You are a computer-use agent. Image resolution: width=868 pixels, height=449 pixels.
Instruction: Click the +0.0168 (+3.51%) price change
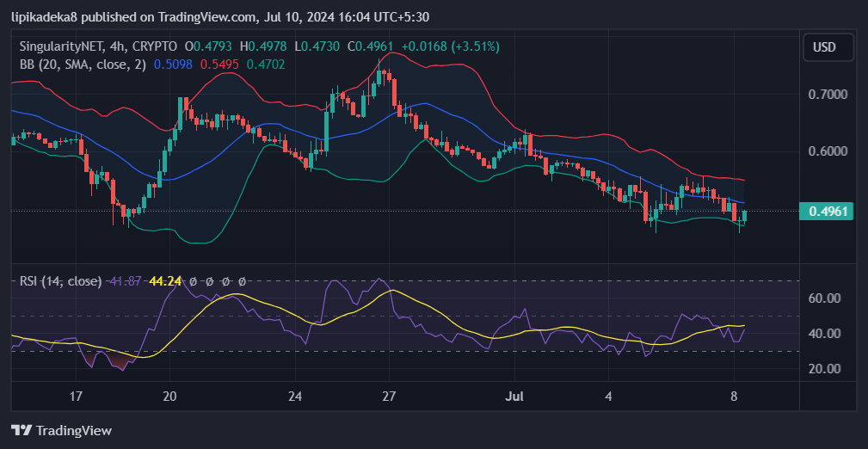tap(447, 46)
